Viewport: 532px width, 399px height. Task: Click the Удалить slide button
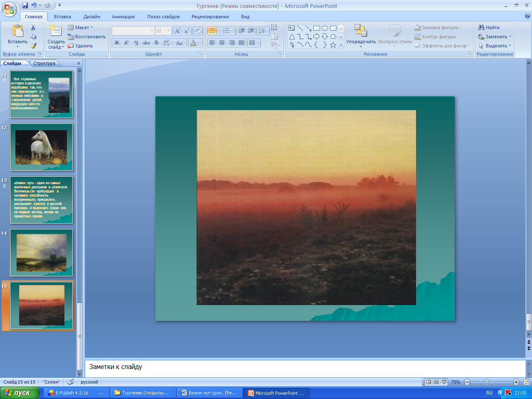[80, 46]
